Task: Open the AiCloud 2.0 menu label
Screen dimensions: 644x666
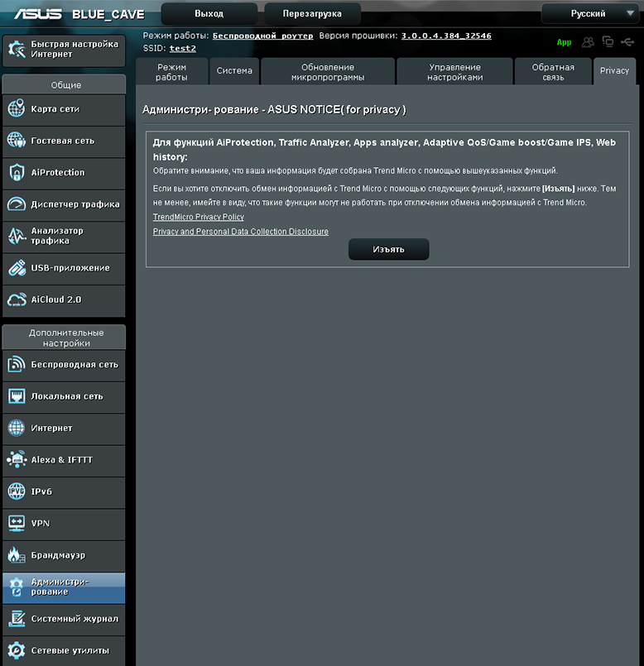Action: point(56,299)
